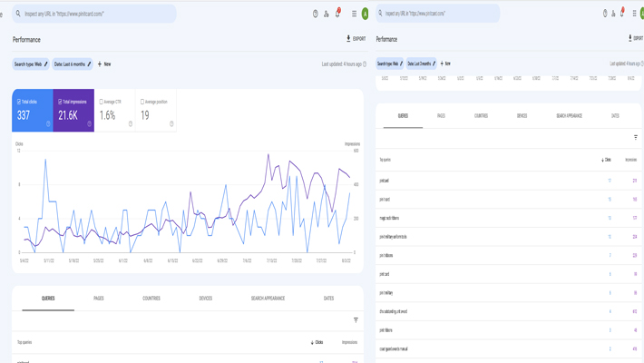Image resolution: width=644 pixels, height=363 pixels.
Task: Switch to the Dates tab in the right view
Action: coord(615,116)
